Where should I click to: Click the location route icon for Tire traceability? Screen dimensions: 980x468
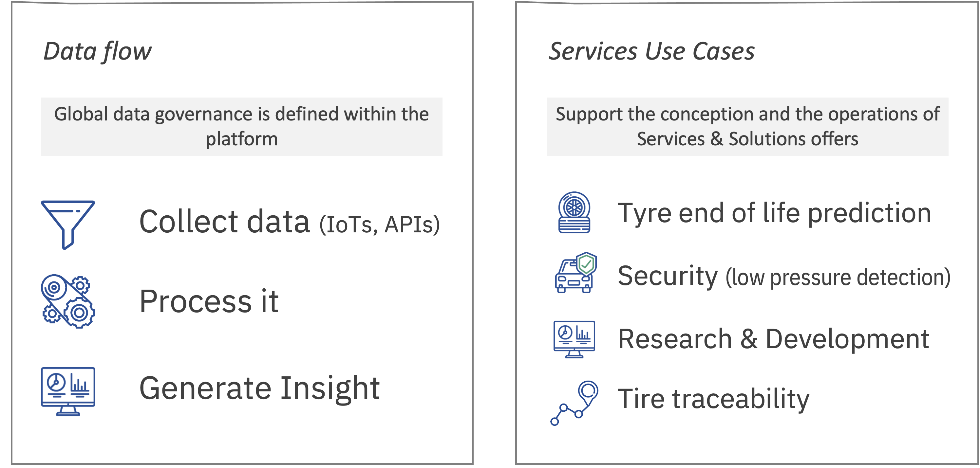pyautogui.click(x=575, y=403)
